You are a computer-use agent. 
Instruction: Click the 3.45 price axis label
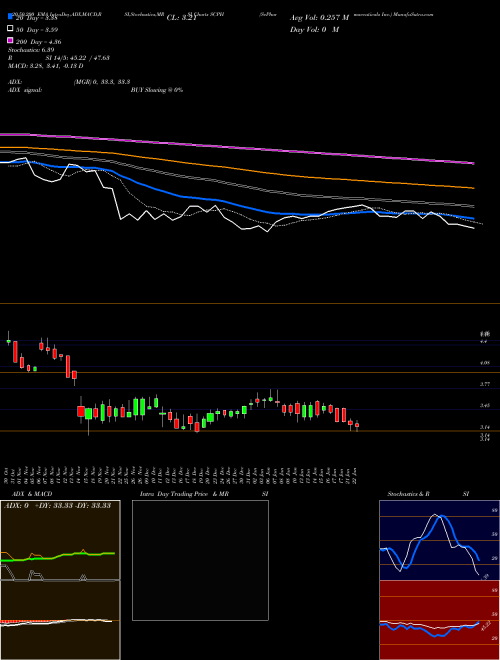[484, 405]
